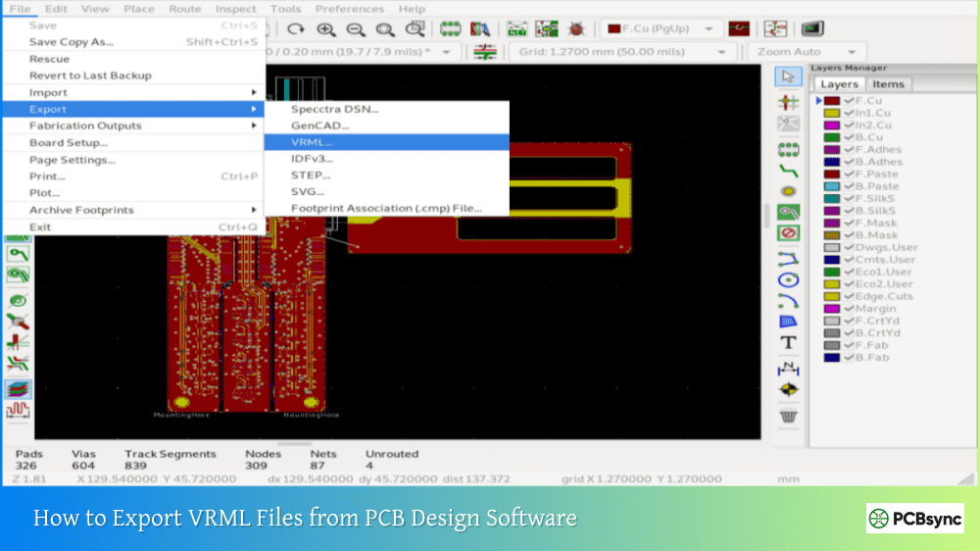Expand the Import submenu
The image size is (980, 551).
pos(133,92)
